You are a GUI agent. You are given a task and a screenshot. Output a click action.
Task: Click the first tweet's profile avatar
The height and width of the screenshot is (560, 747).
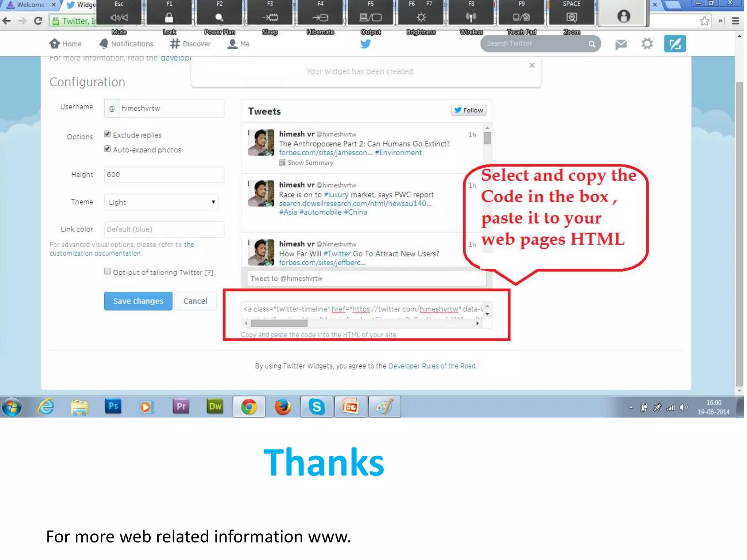pos(261,143)
